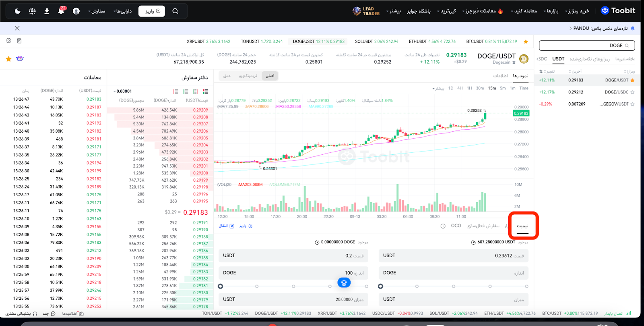Switch chart to تریدینگ‌ویو view

pos(248,76)
